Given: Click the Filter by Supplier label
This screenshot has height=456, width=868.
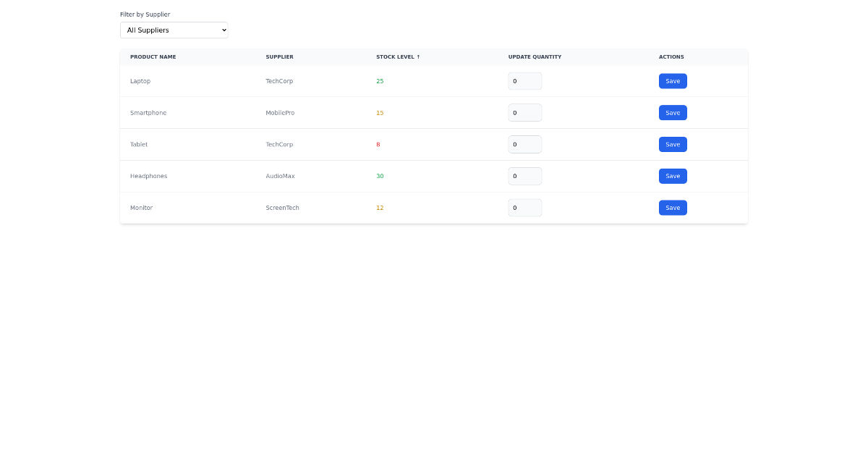Looking at the screenshot, I should pos(145,14).
